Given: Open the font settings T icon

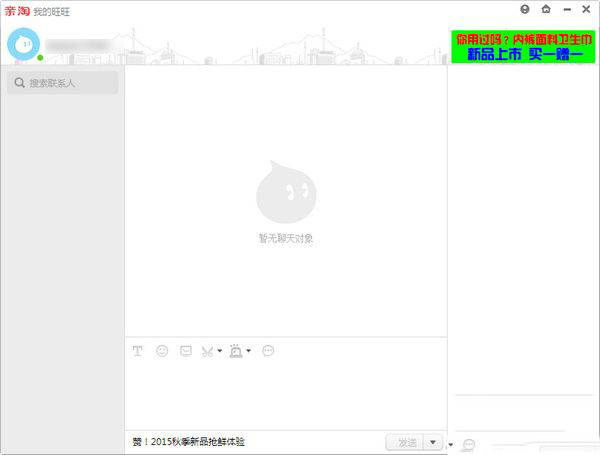Looking at the screenshot, I should (138, 351).
